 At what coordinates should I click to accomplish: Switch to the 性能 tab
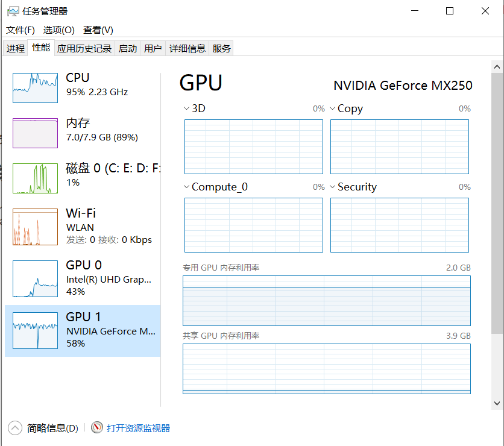pos(41,48)
